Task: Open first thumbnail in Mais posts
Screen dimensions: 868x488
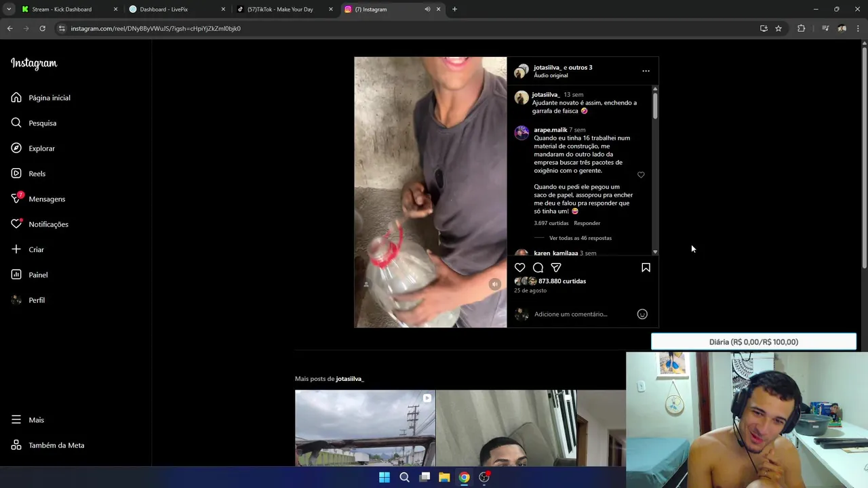Action: click(365, 428)
